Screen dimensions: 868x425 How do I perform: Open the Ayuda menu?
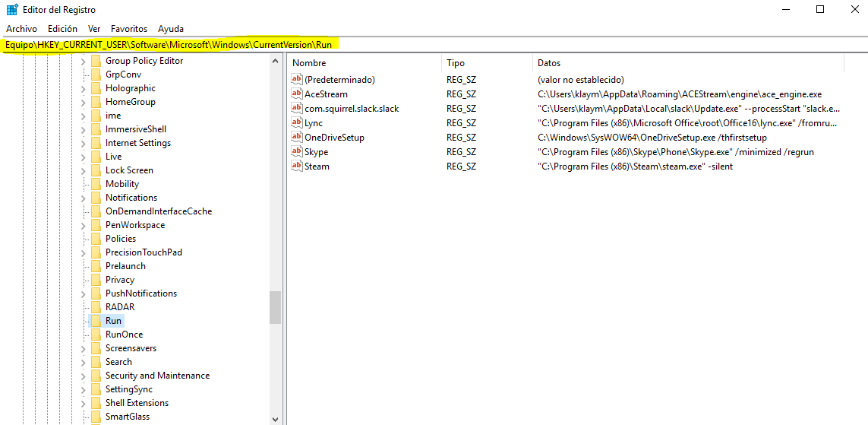pos(171,29)
